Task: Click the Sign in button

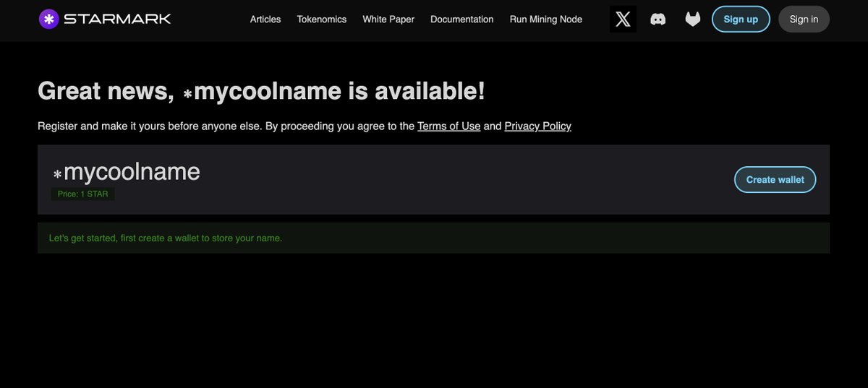Action: click(x=804, y=20)
